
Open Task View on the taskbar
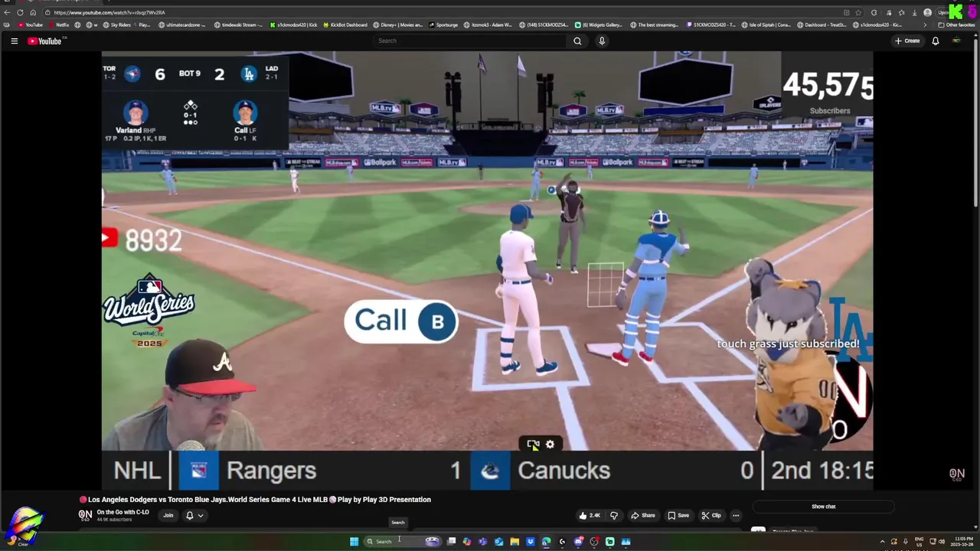[x=451, y=541]
